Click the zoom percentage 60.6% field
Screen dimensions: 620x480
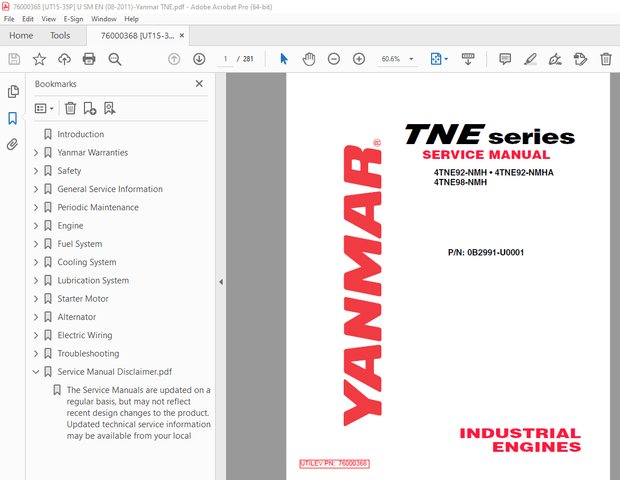pyautogui.click(x=391, y=59)
